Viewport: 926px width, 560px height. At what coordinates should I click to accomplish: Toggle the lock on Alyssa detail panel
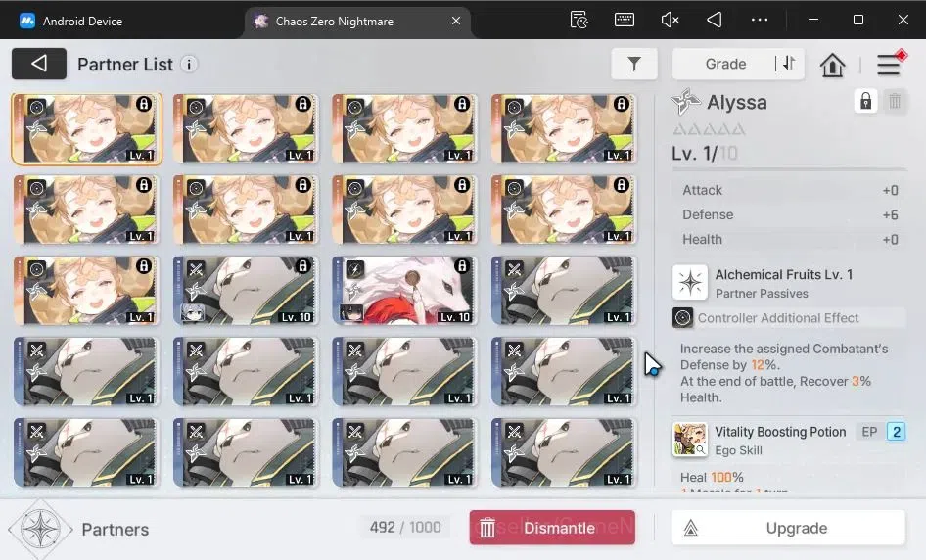(x=865, y=102)
